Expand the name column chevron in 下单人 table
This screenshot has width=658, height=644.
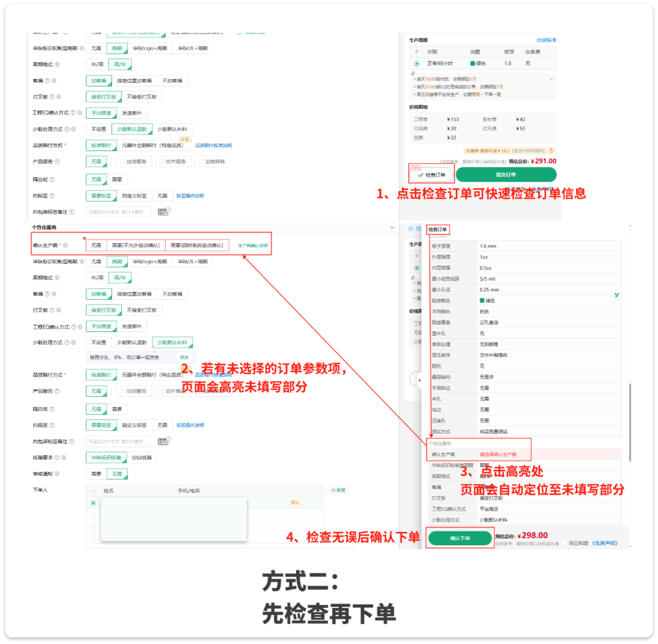(93, 490)
